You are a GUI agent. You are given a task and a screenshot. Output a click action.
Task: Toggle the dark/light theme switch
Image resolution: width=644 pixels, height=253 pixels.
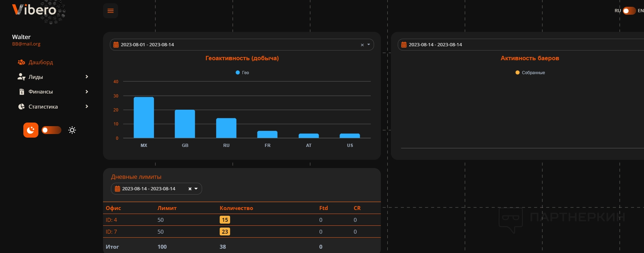[x=51, y=130]
